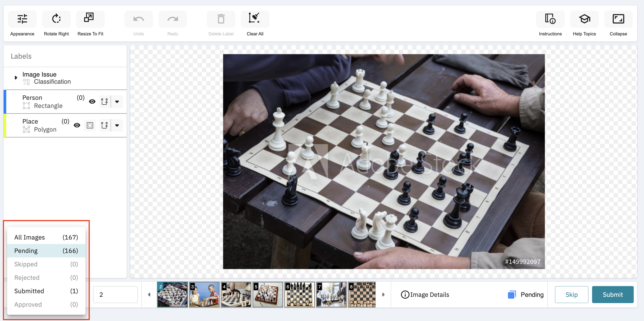Click the Undo arrow icon
Screen dimensions: 644x321
(139, 19)
